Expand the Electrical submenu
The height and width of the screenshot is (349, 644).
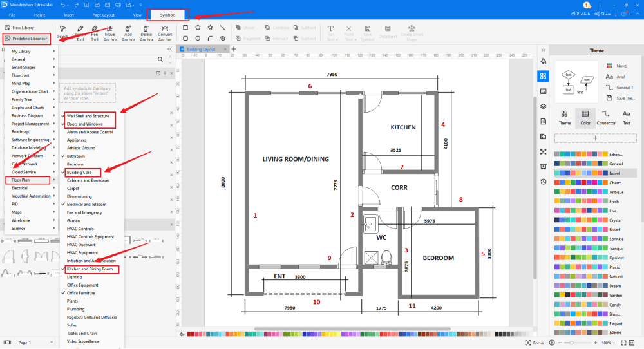click(x=31, y=188)
